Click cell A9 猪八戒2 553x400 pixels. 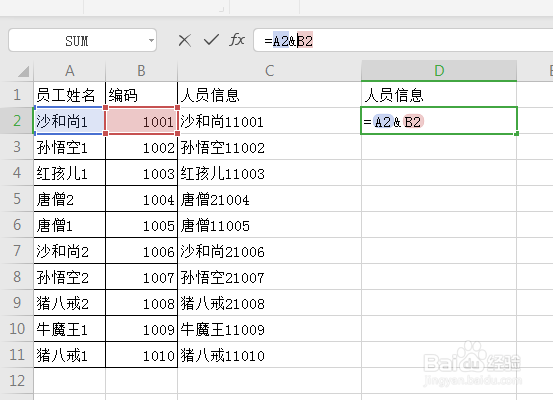[x=70, y=303]
